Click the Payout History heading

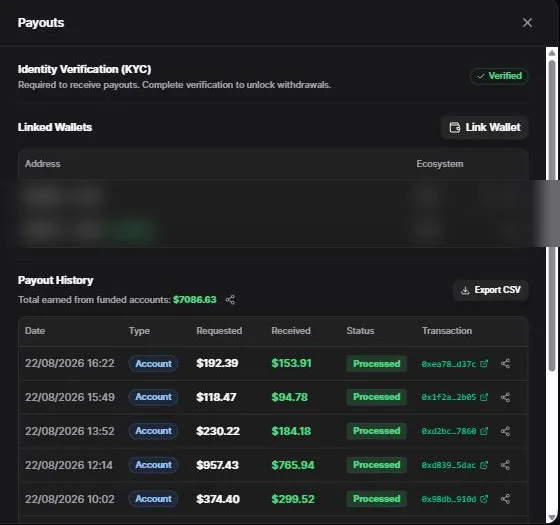55,280
